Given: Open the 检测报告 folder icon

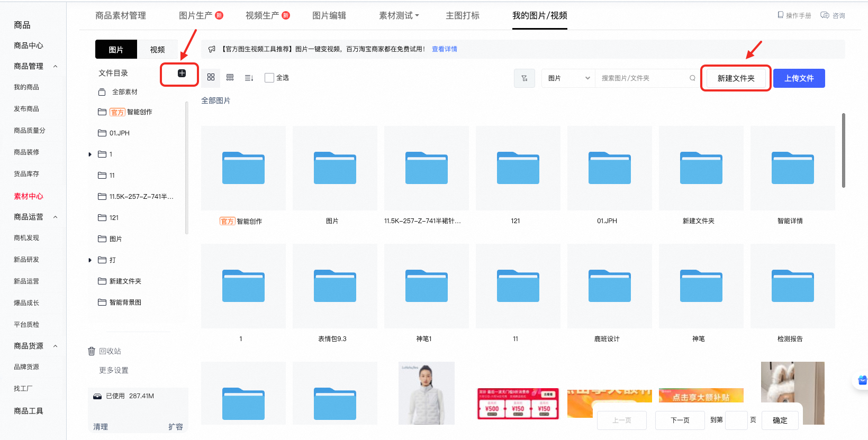Looking at the screenshot, I should [x=793, y=286].
